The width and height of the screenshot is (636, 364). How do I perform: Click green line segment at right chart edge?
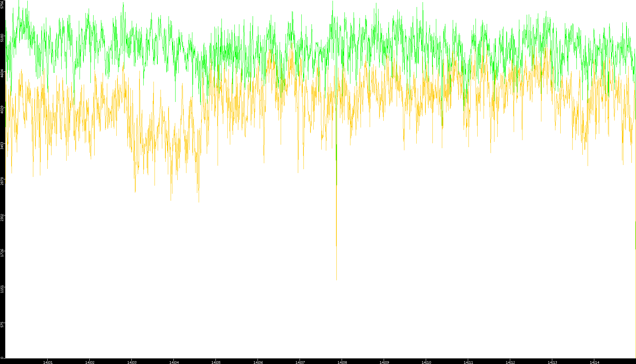pos(635,235)
